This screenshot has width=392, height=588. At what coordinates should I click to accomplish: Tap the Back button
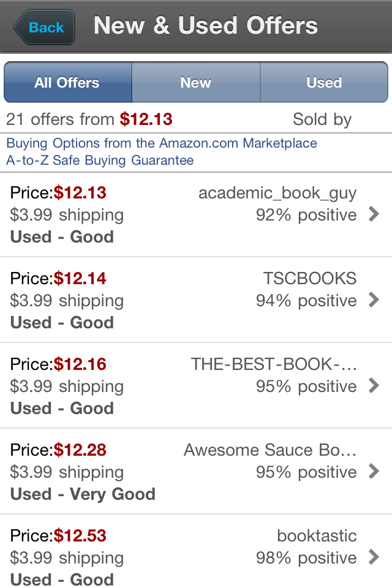coord(44,28)
